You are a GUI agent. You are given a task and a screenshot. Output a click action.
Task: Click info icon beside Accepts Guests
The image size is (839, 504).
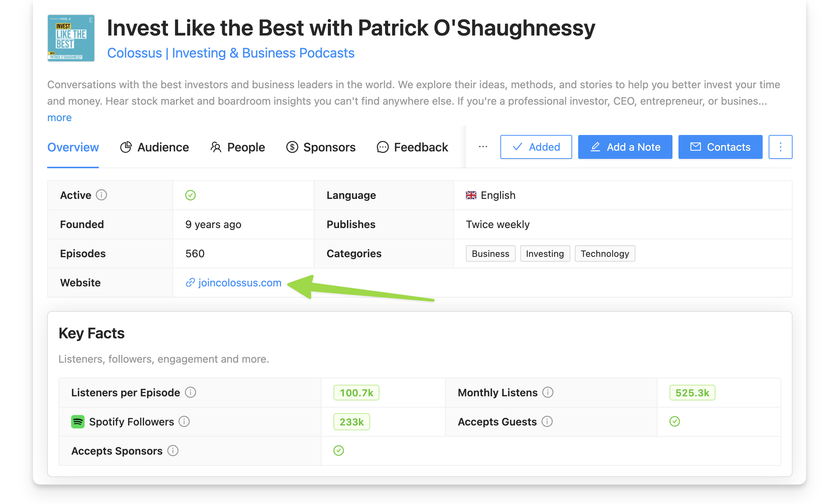pos(547,421)
